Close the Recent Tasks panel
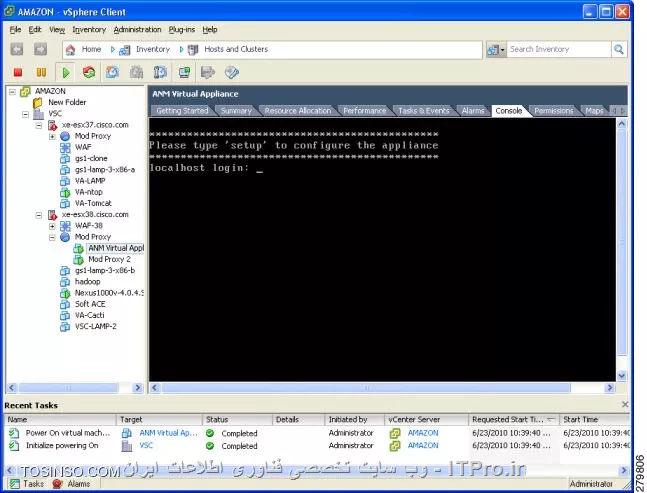 pos(625,405)
